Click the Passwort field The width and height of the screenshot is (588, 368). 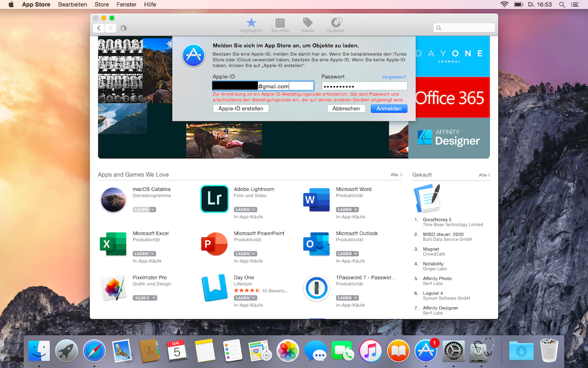[x=364, y=86]
